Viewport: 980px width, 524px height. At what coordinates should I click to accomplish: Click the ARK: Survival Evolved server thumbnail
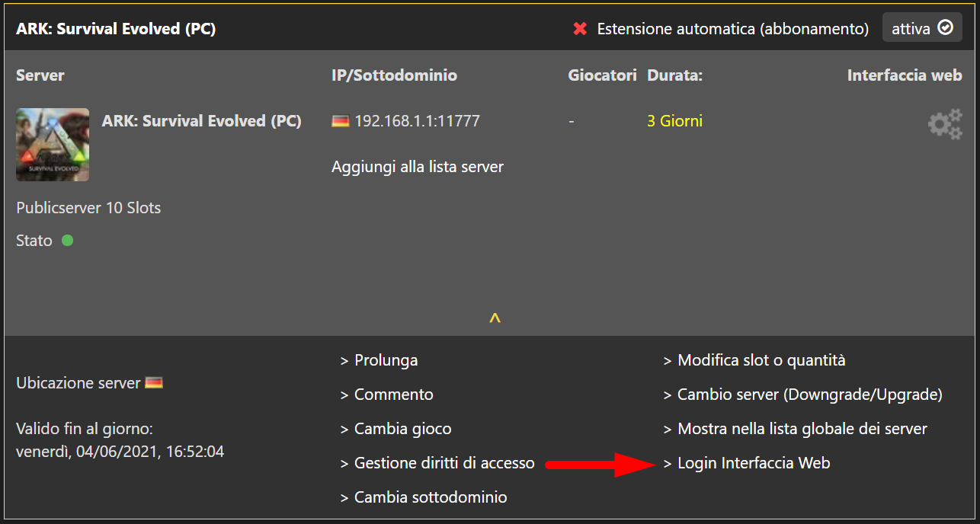52,145
